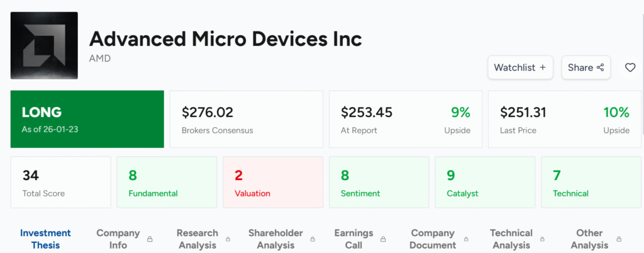Image resolution: width=644 pixels, height=253 pixels.
Task: Switch to Earnings Call tab
Action: 353,239
